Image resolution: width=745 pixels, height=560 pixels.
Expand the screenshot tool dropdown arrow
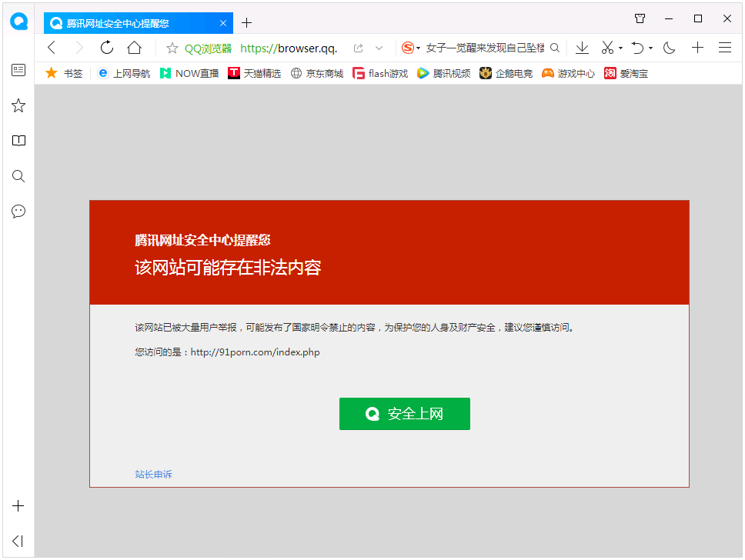tap(620, 48)
